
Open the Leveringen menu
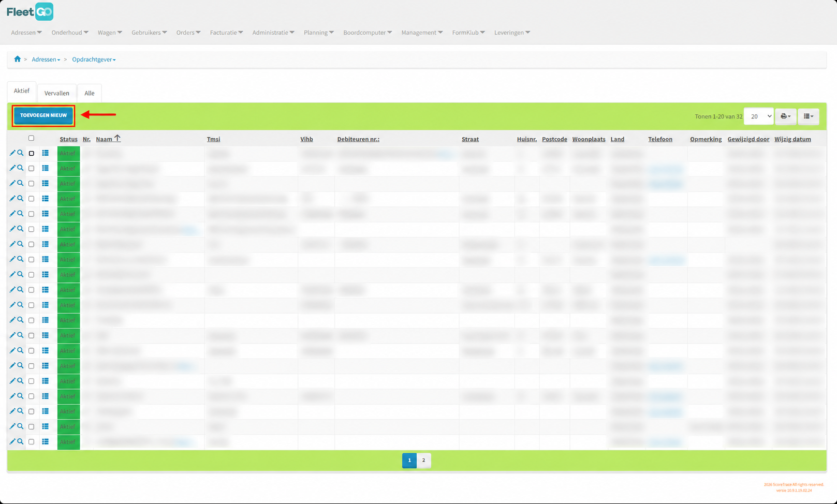(x=512, y=33)
